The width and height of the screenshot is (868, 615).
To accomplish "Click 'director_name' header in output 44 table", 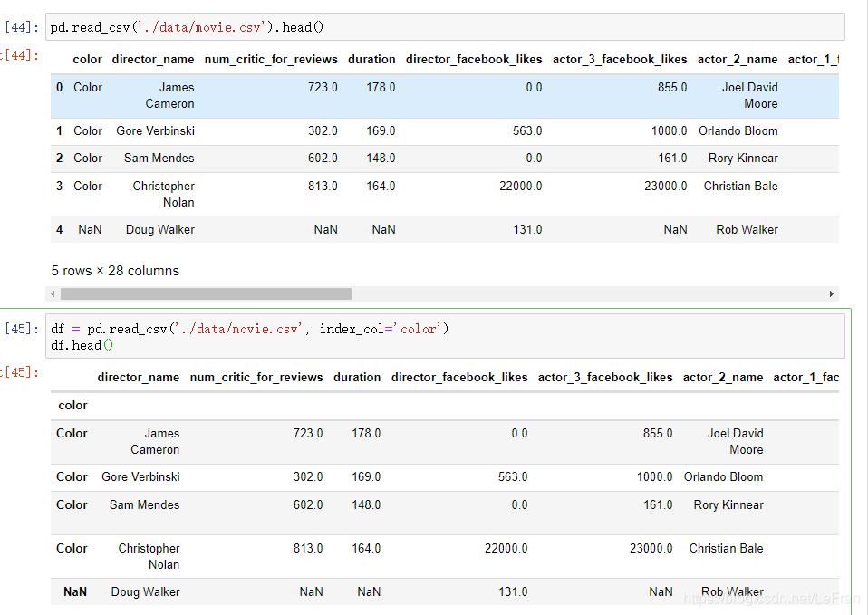I will point(153,59).
